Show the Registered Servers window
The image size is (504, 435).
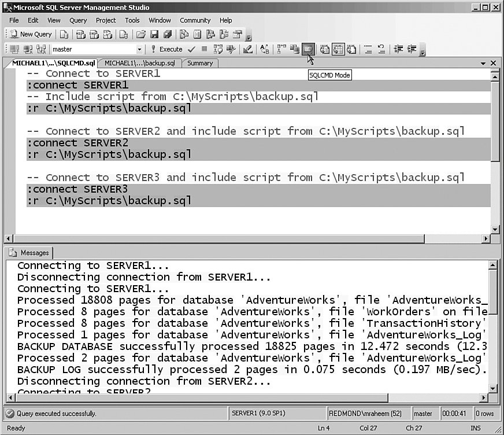tap(184, 35)
